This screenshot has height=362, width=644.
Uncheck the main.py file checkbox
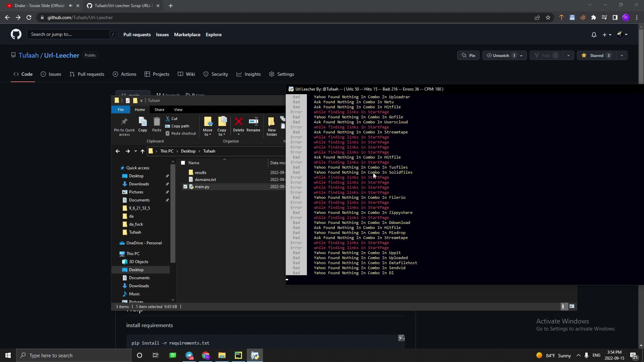pyautogui.click(x=185, y=187)
